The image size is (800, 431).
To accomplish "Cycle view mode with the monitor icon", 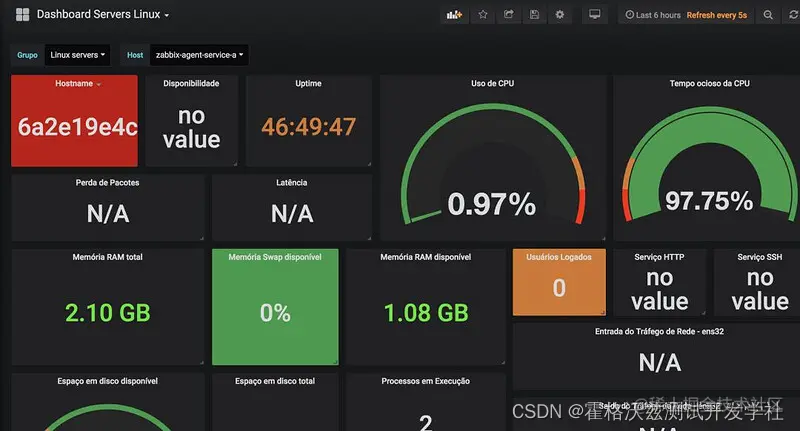I will pyautogui.click(x=594, y=15).
